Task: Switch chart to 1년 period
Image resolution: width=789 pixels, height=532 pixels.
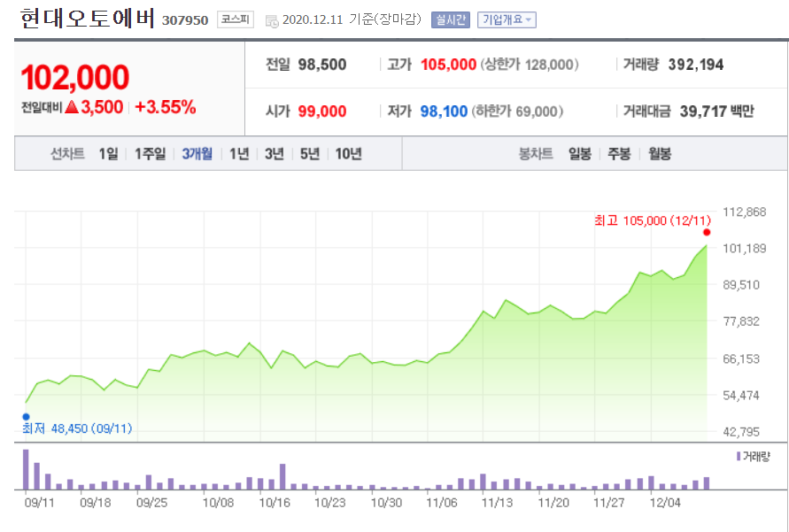Action: [x=239, y=154]
